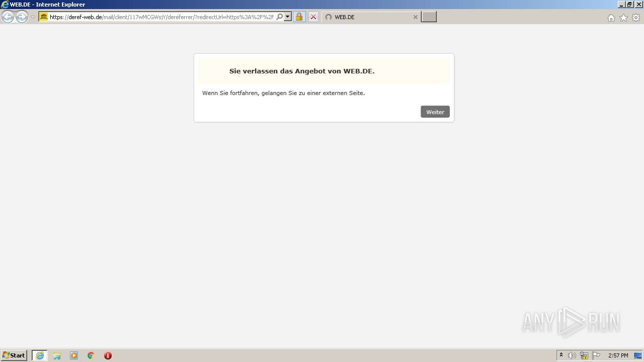Open Favorites star icon
The width and height of the screenshot is (644, 362).
(x=623, y=18)
